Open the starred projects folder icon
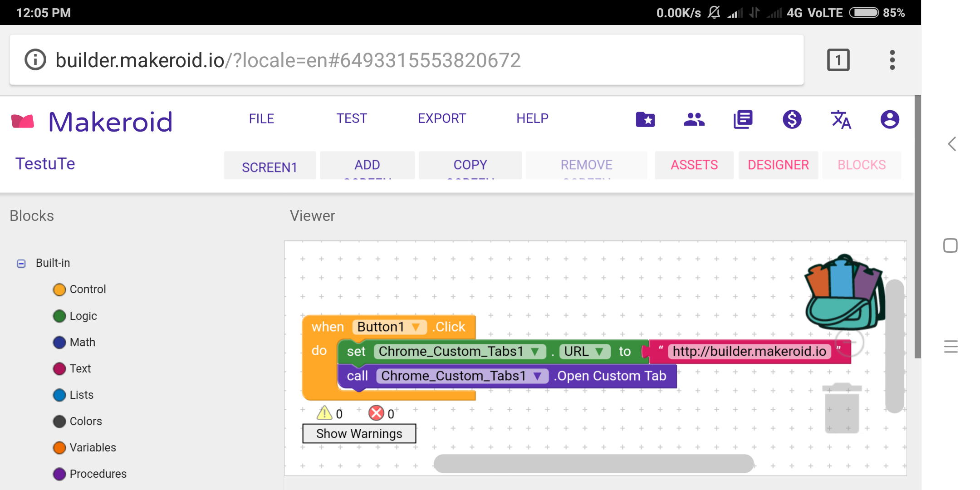 [645, 120]
